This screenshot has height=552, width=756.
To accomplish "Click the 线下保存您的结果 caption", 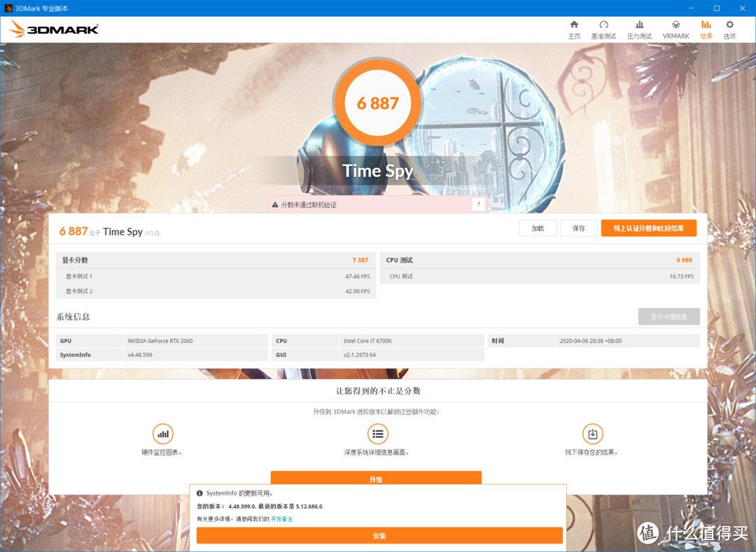I will point(591,452).
